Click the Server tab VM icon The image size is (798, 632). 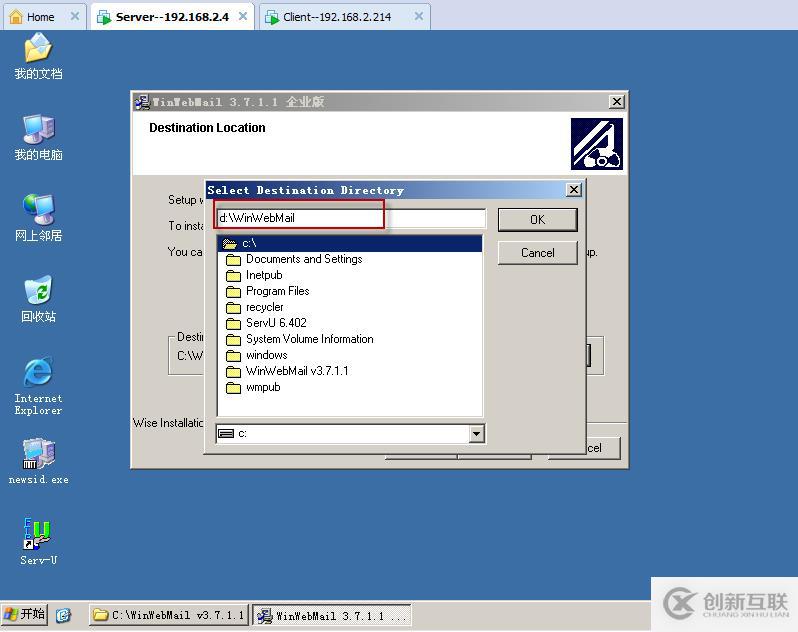(x=104, y=17)
